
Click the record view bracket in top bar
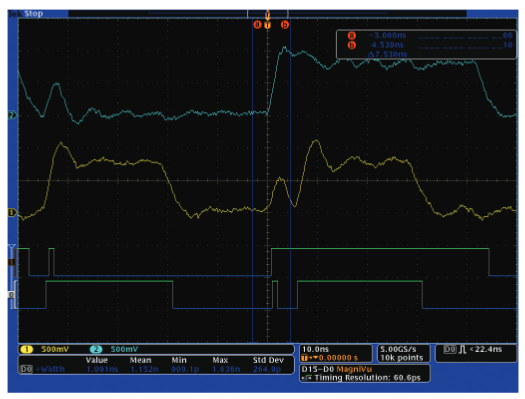(x=268, y=14)
